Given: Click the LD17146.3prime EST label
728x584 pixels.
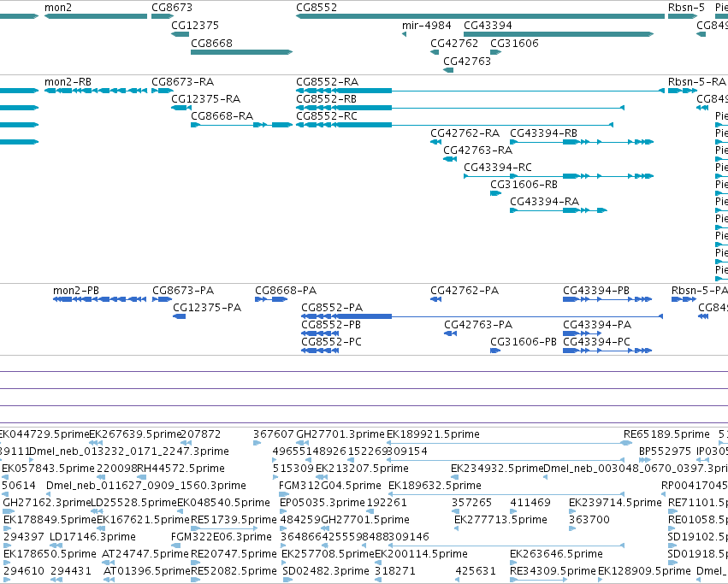Looking at the screenshot, I should pos(93,537).
